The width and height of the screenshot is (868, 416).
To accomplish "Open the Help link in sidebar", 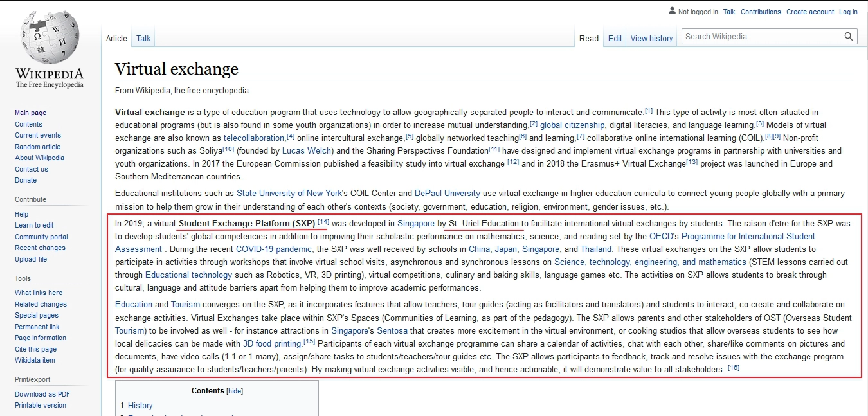I will pyautogui.click(x=22, y=215).
